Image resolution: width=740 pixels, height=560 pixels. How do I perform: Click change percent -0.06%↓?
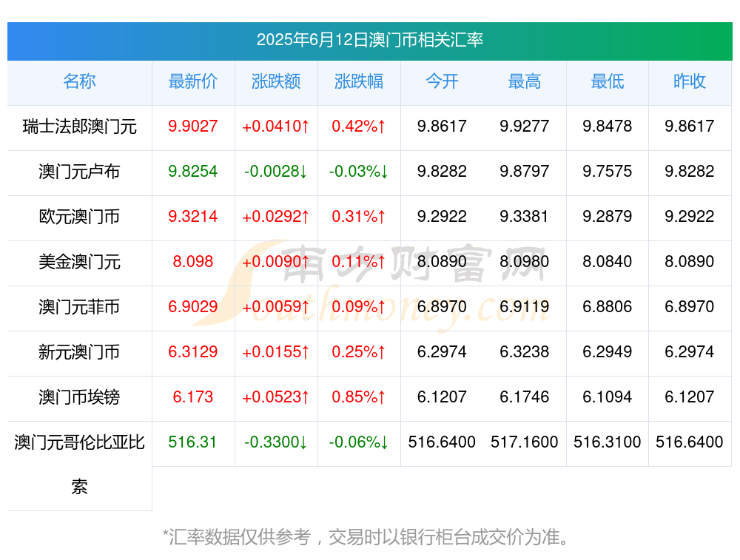(x=359, y=442)
